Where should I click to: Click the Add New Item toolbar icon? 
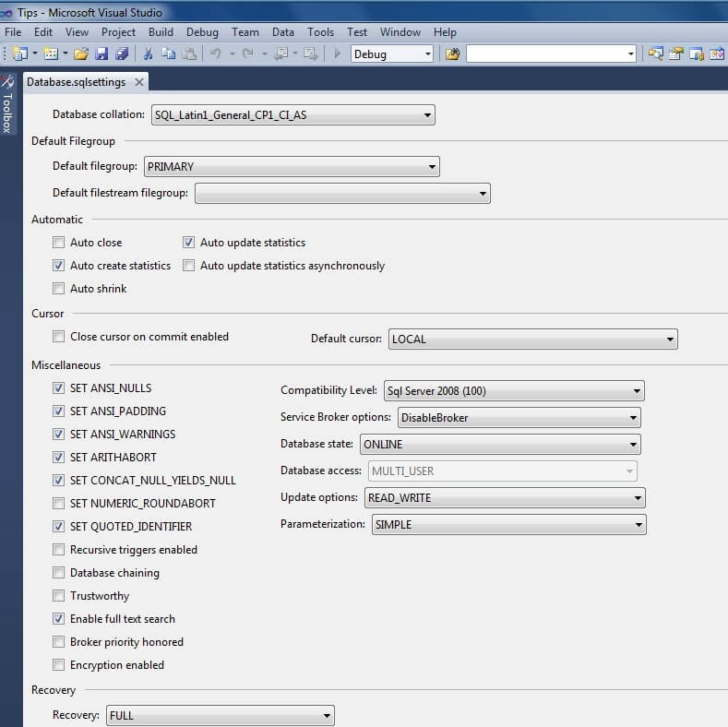[x=51, y=54]
